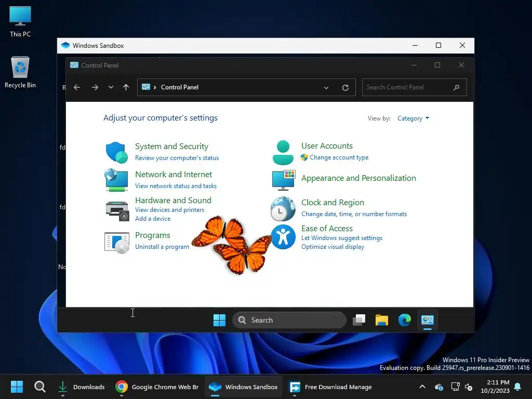Select Windows Sandbox on host taskbar
The height and width of the screenshot is (399, 532).
click(243, 387)
